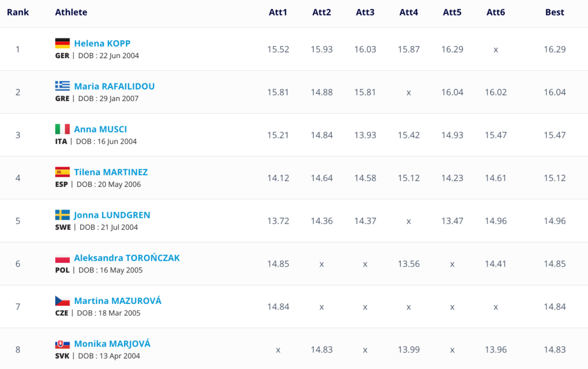Open Anna MUSCI athlete profile
The width and height of the screenshot is (588, 369).
point(100,129)
